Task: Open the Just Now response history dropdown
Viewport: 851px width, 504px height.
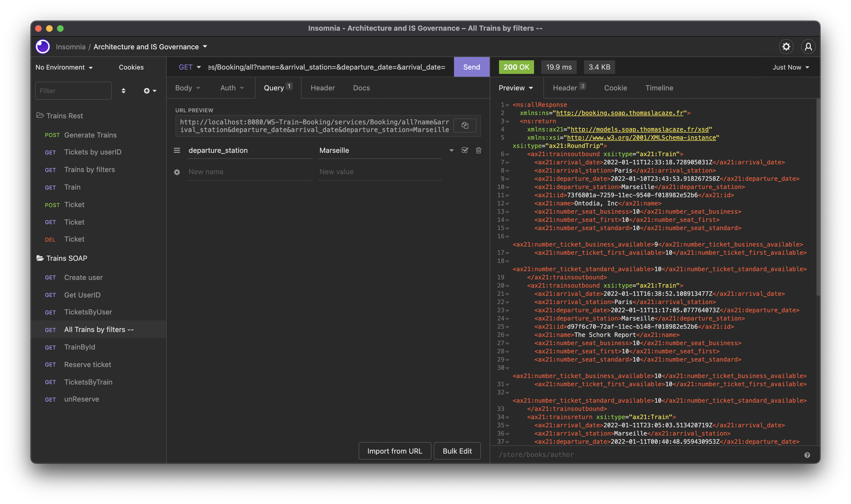Action: [790, 67]
